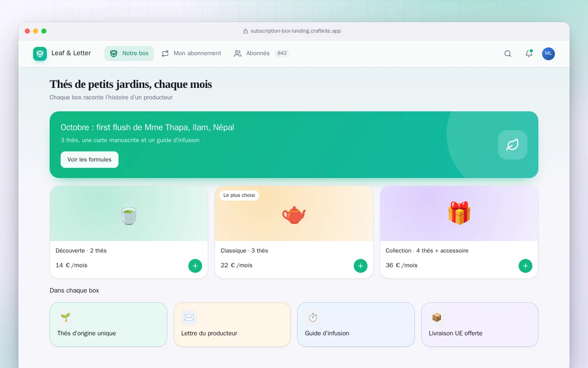Click the 36 € /mois price
This screenshot has height=368, width=588.
click(402, 265)
